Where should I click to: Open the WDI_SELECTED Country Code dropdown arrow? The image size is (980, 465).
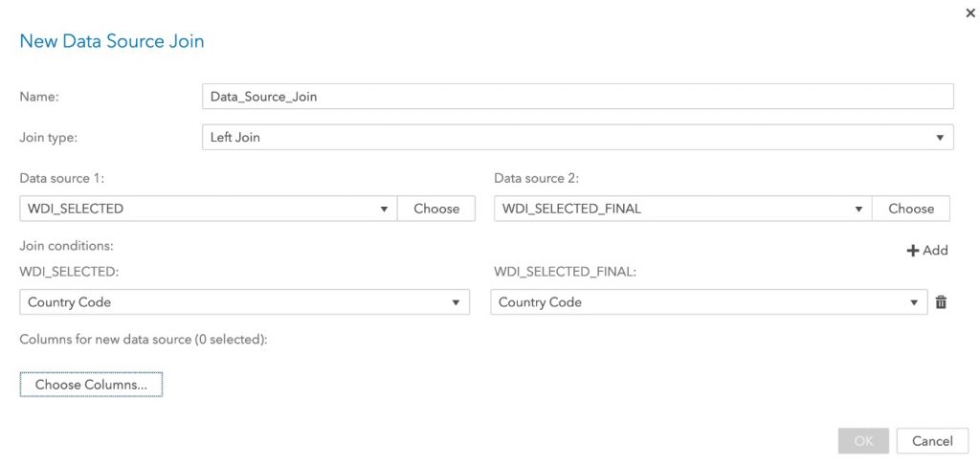pyautogui.click(x=456, y=302)
